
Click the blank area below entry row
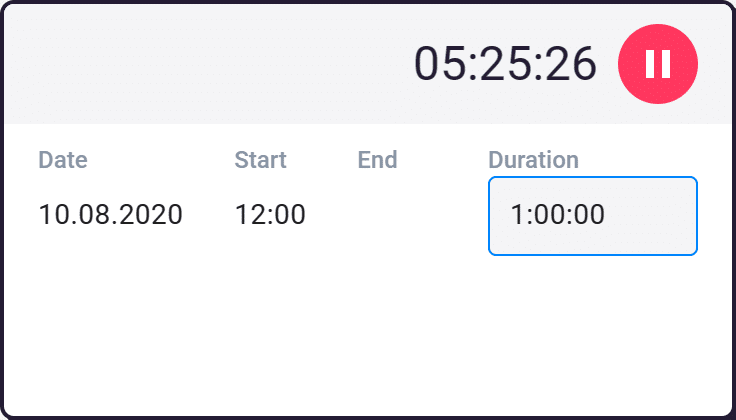tap(368, 338)
